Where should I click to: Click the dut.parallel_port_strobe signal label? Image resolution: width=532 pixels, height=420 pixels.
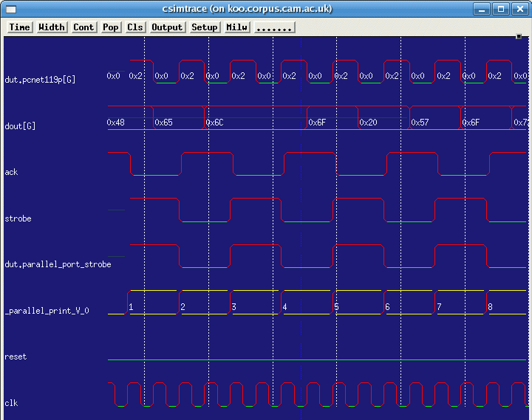[x=58, y=264]
